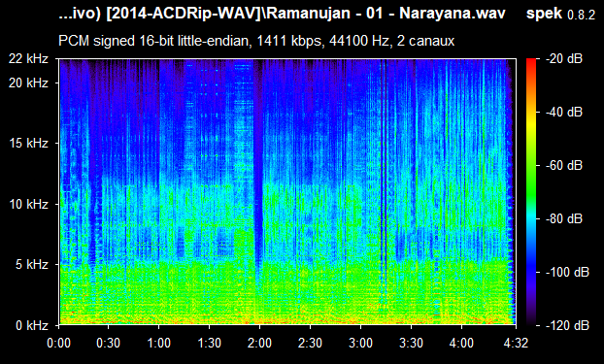Click the 0:30 time axis label
The image size is (604, 364).
coord(109,343)
